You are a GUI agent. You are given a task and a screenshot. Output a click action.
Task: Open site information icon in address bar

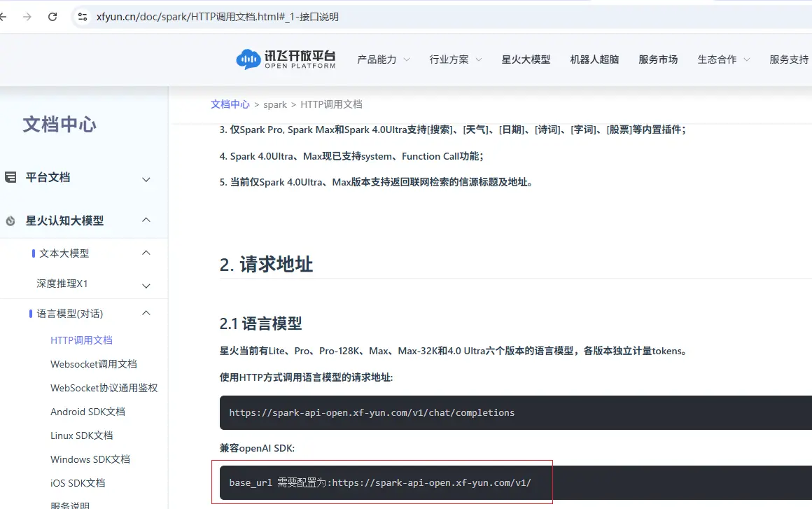(x=83, y=17)
